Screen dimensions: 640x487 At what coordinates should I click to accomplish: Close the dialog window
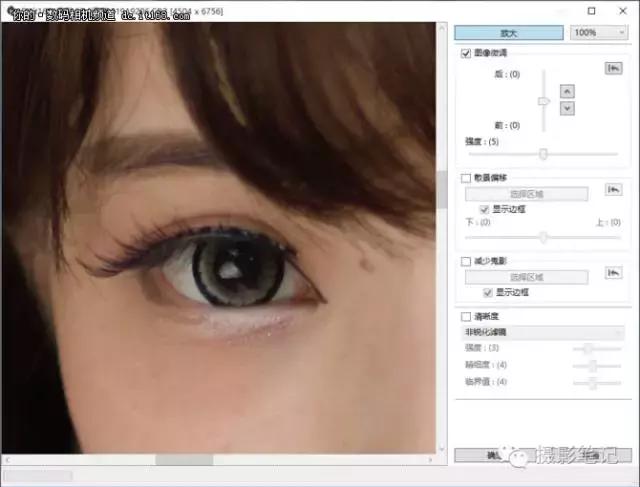click(x=623, y=11)
